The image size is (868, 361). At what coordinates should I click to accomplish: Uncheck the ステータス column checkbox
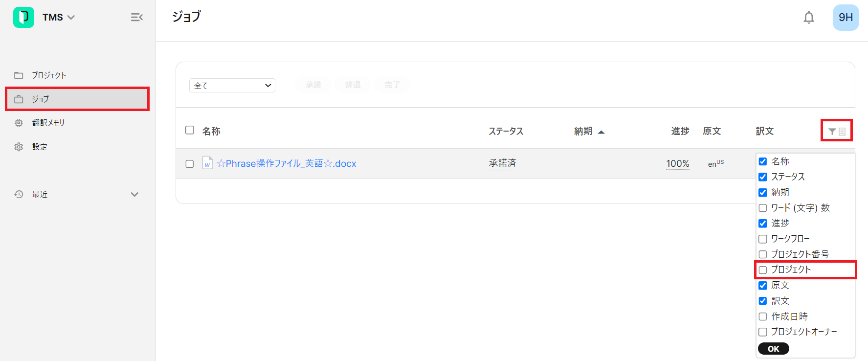tap(763, 177)
